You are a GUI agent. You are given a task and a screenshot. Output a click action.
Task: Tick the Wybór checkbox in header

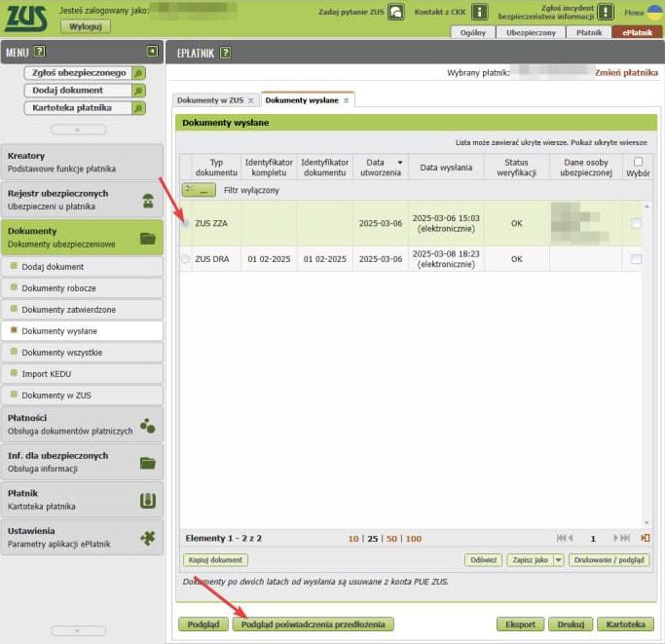pos(638,162)
